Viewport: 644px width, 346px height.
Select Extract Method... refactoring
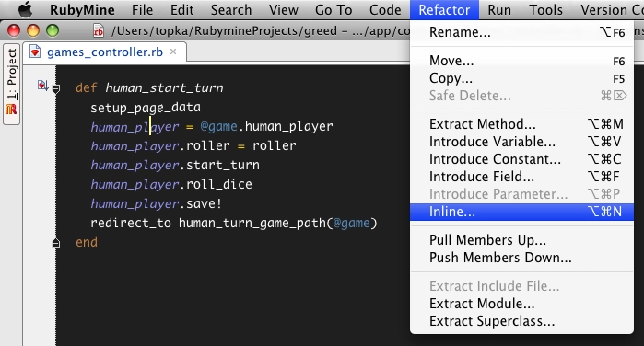point(521,124)
